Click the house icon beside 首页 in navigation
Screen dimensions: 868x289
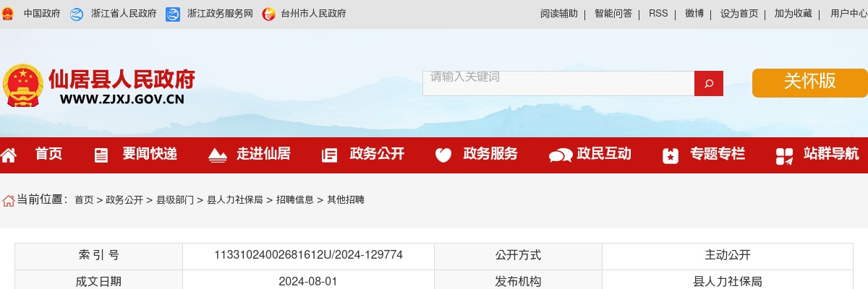pos(9,155)
